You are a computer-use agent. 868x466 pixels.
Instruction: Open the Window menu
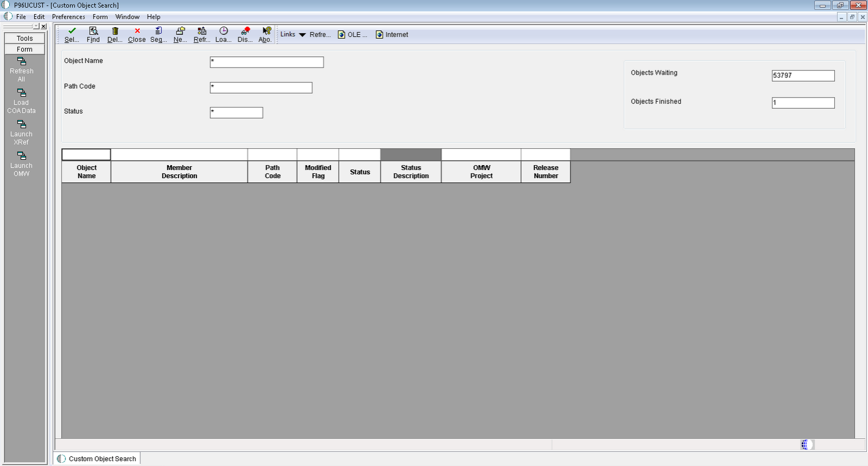pos(127,17)
